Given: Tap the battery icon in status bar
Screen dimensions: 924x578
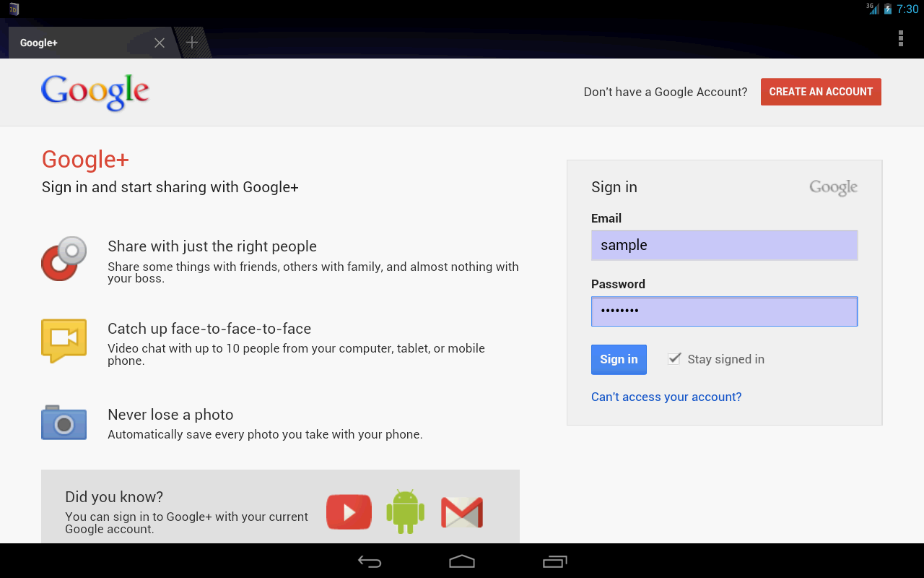Looking at the screenshot, I should tap(888, 9).
